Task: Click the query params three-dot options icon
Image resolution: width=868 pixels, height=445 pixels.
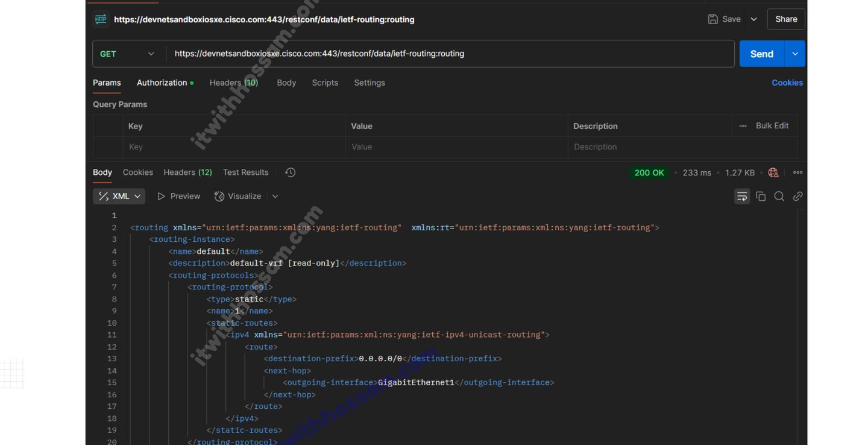Action: click(743, 126)
